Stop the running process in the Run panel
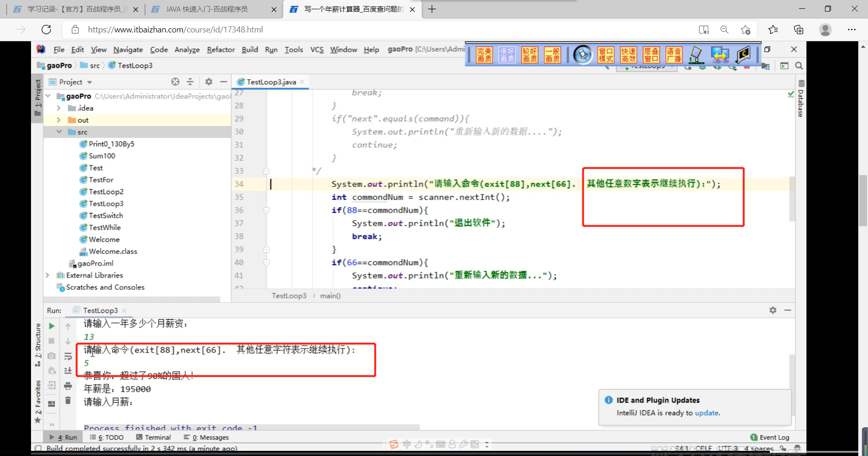This screenshot has width=868, height=456. click(52, 341)
